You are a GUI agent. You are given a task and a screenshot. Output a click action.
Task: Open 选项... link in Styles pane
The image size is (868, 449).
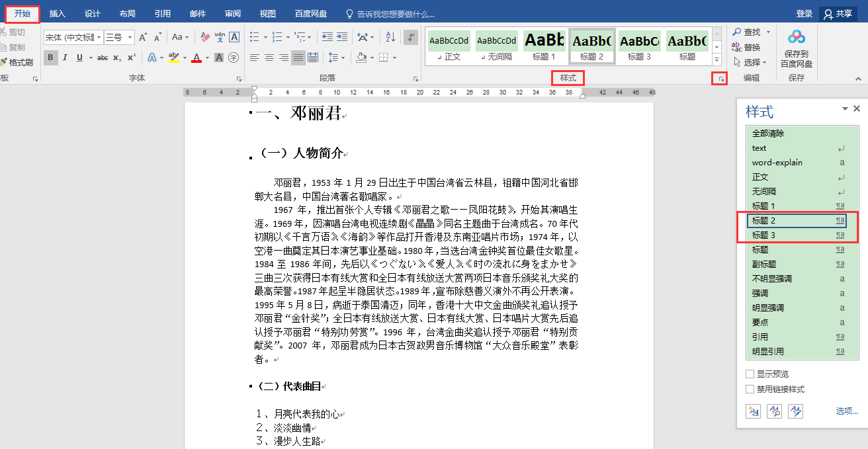847,411
